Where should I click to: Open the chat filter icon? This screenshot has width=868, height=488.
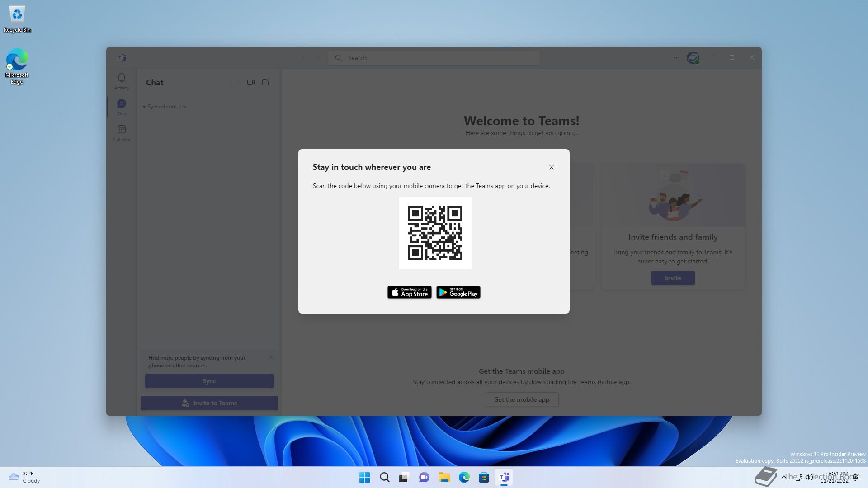(x=236, y=82)
